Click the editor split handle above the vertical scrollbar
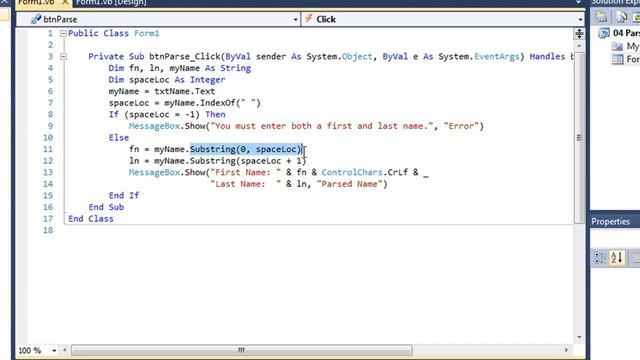The image size is (640, 360). 579,33
